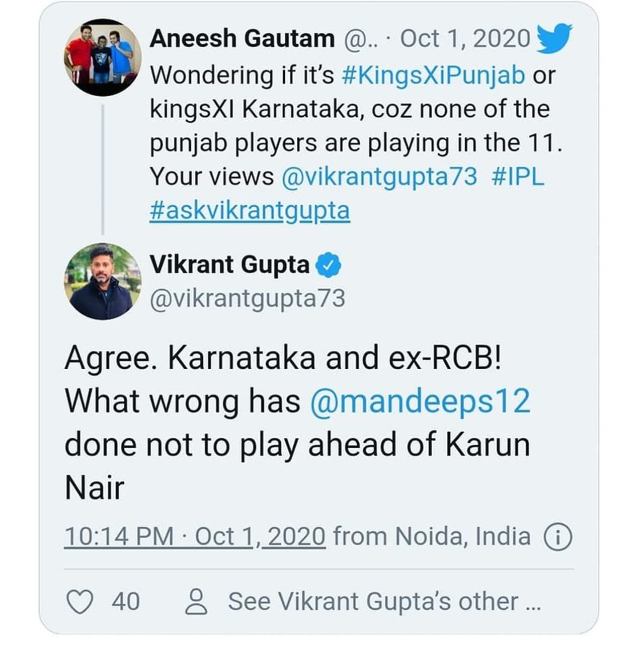
Task: Open the #askvikrantgupta hashtag
Action: pos(250,210)
